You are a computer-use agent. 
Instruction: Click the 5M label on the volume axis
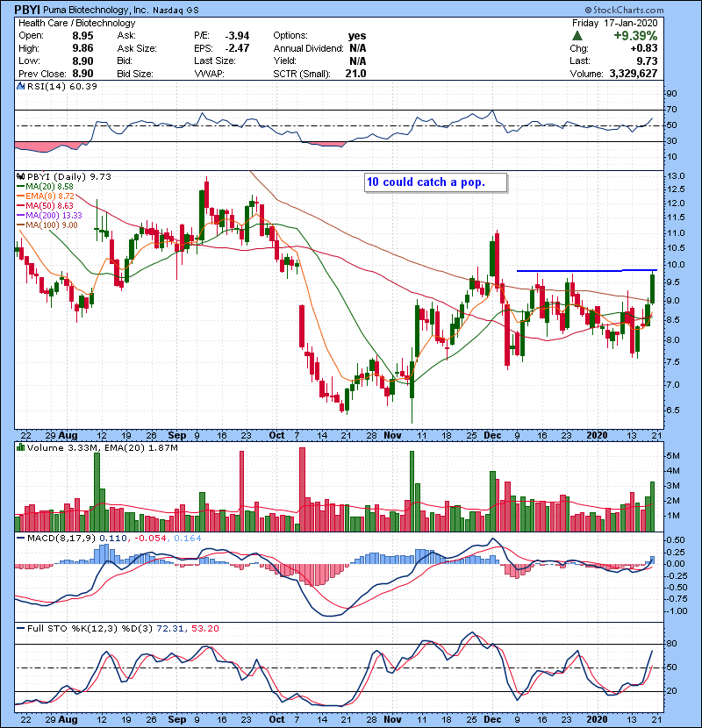coord(673,456)
